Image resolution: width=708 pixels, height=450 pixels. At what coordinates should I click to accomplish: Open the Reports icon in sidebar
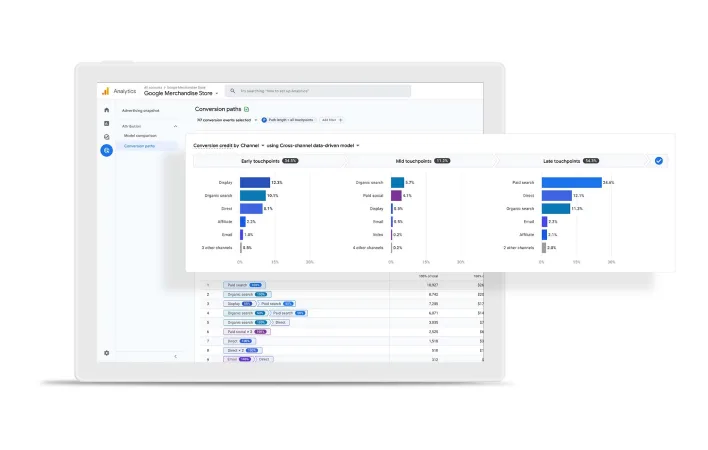coord(107,123)
